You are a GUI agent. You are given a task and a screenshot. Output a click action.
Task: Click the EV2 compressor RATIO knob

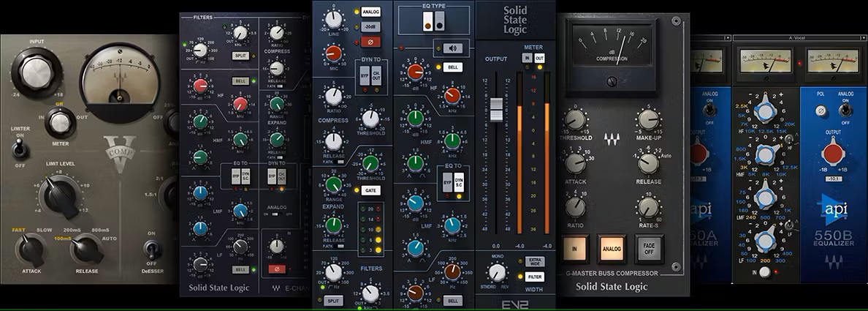(x=333, y=97)
